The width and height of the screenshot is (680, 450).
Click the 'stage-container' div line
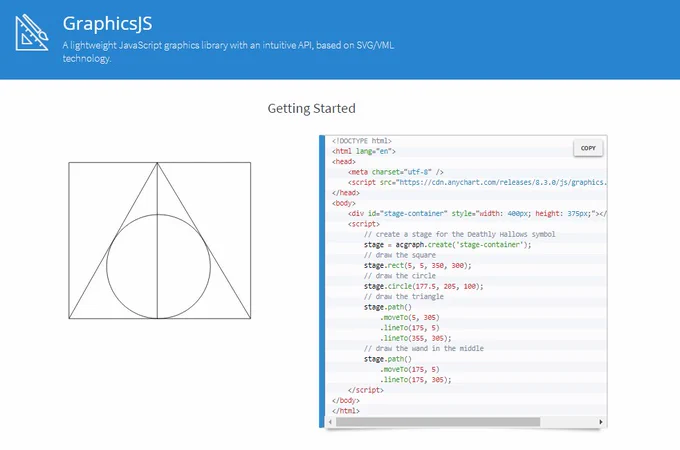point(477,214)
